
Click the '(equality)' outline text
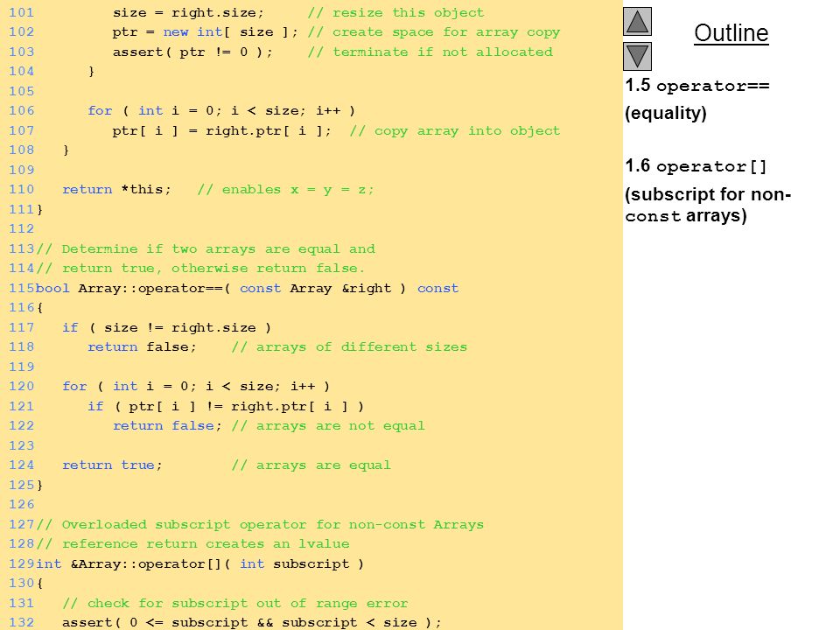tap(665, 113)
